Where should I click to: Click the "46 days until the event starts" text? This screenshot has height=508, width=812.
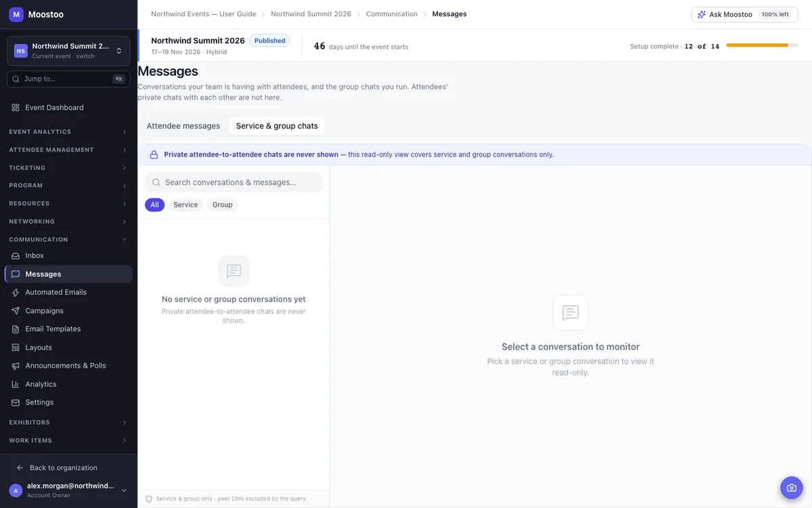click(361, 47)
